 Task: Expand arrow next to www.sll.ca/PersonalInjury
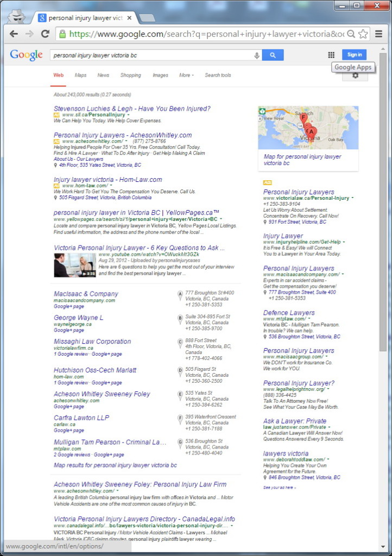click(128, 115)
